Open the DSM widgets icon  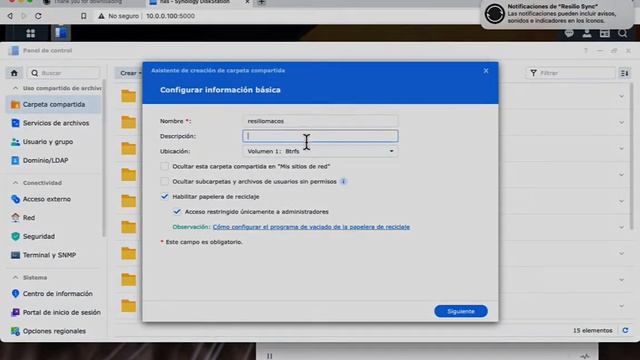point(604,33)
